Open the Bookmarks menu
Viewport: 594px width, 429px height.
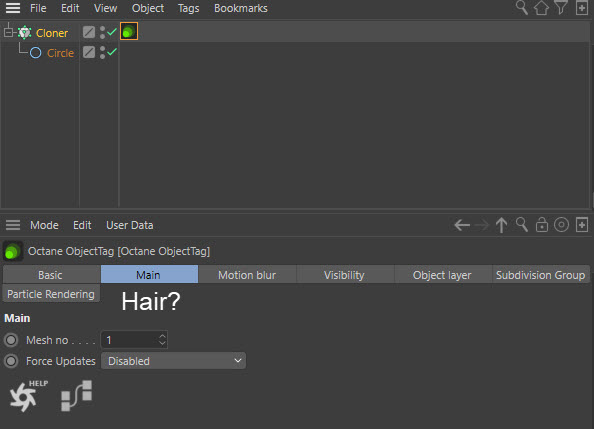point(241,8)
